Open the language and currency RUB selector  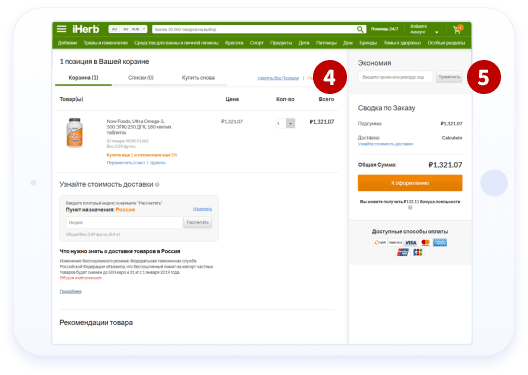tap(128, 29)
